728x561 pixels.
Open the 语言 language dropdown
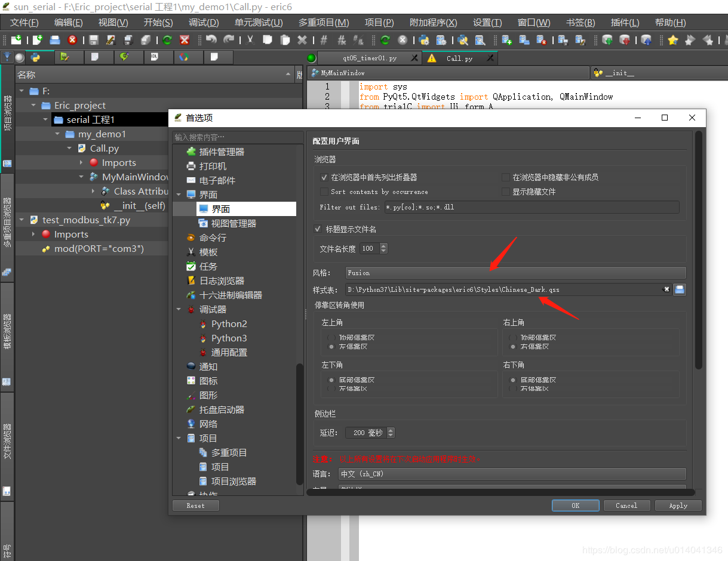click(x=512, y=474)
